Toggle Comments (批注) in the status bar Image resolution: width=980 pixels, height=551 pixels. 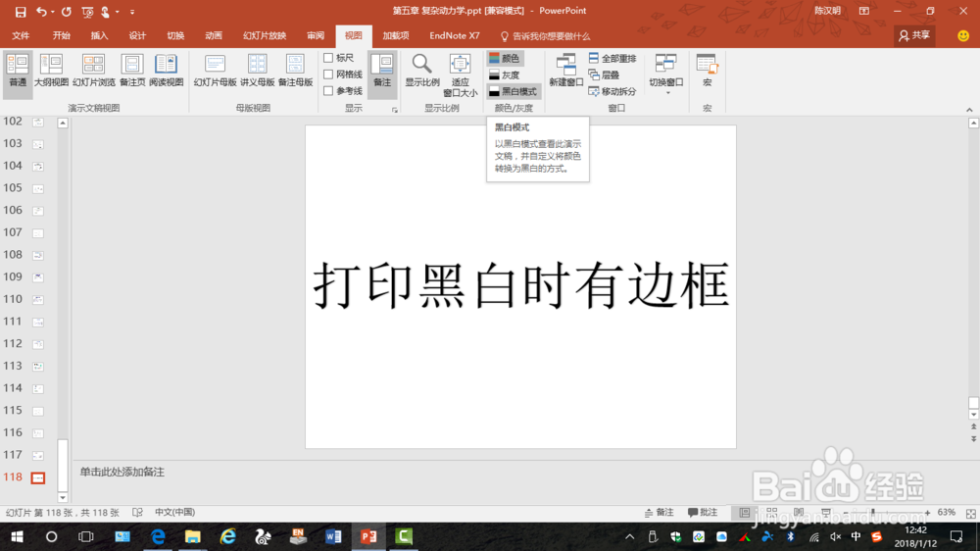[x=702, y=512]
